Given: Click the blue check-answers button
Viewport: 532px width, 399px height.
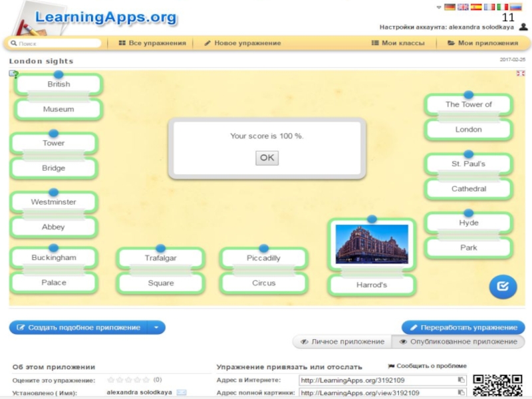Looking at the screenshot, I should (503, 287).
